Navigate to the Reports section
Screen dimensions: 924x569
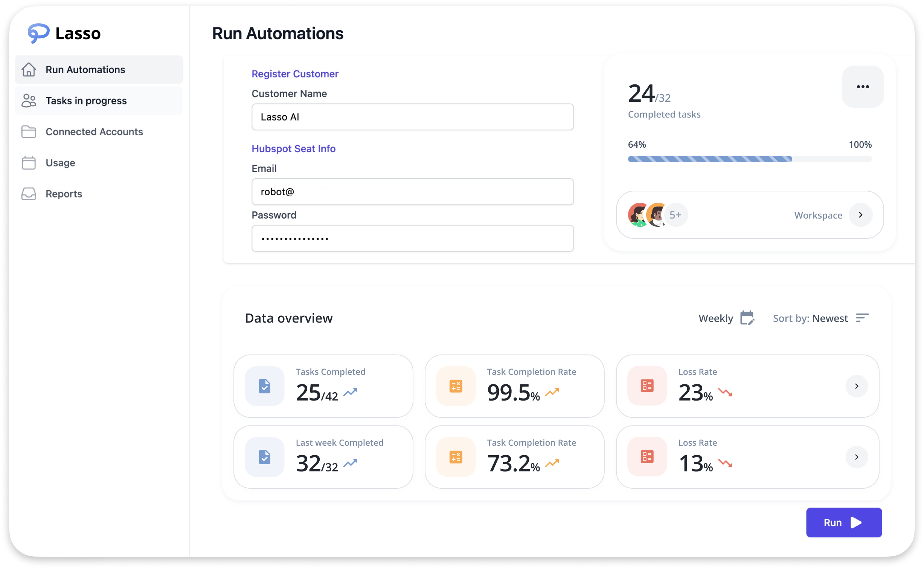[64, 194]
